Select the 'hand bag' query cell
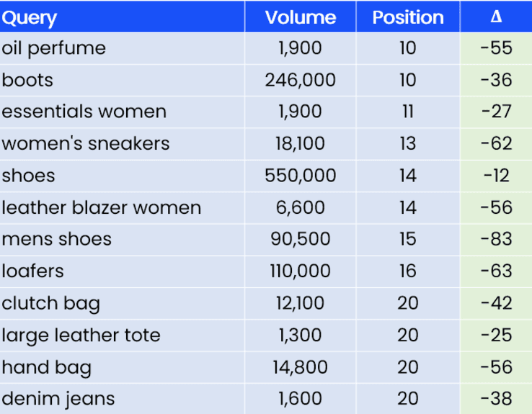 (x=47, y=367)
